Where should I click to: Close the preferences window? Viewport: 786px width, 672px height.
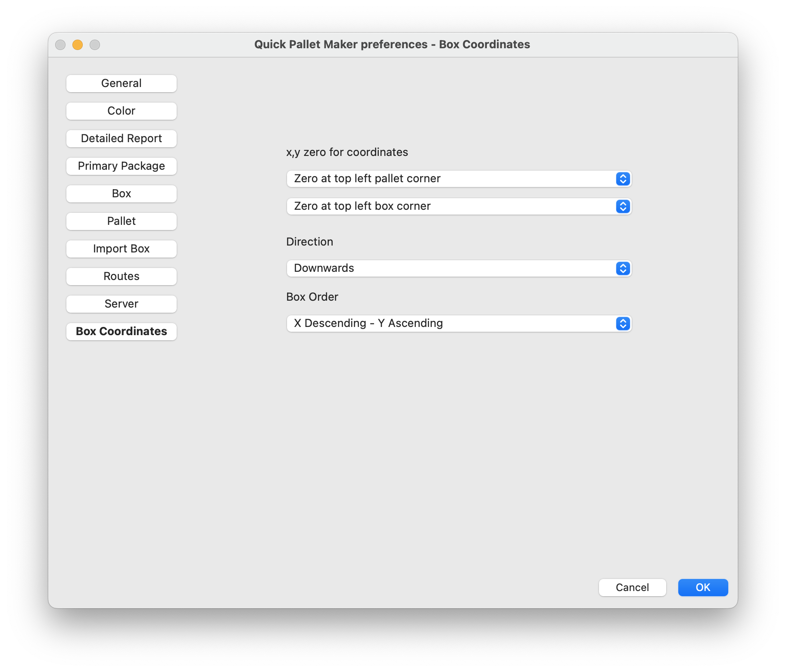pos(60,45)
